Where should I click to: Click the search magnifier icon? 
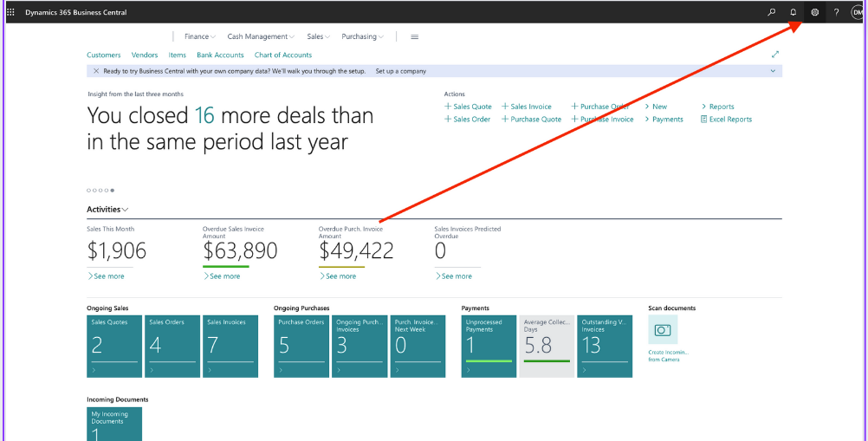772,12
